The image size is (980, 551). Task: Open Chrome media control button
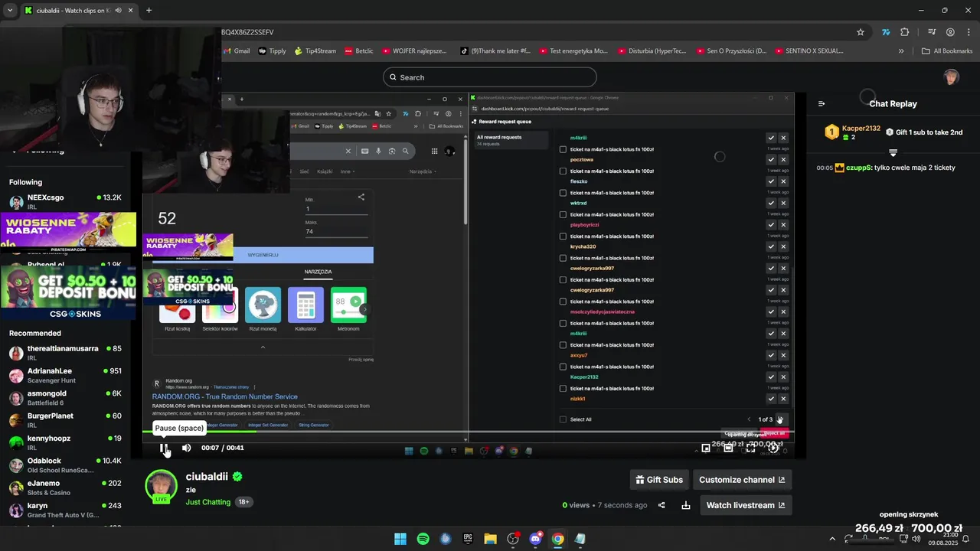932,32
